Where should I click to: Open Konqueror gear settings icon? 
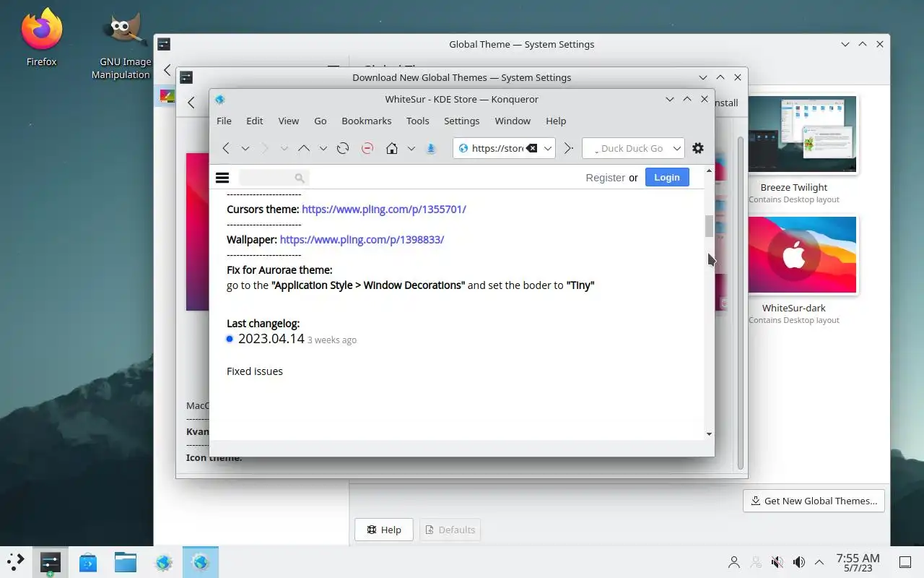click(x=698, y=148)
